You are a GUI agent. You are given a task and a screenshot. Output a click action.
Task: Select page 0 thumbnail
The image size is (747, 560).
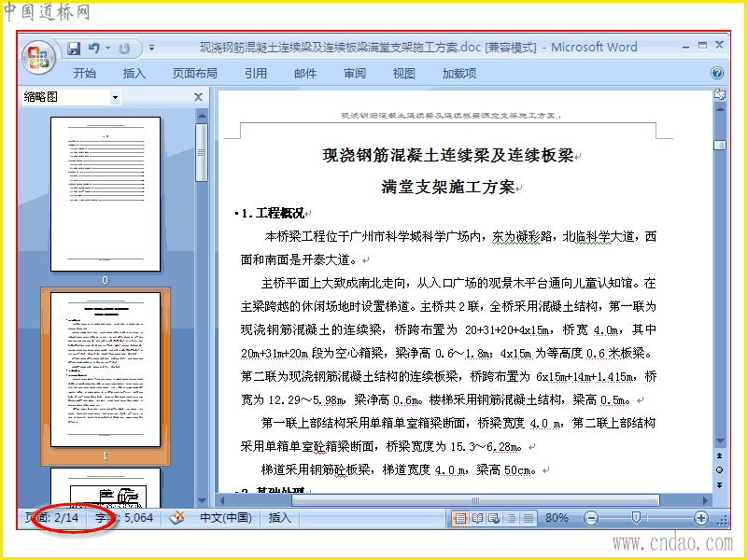[x=106, y=194]
